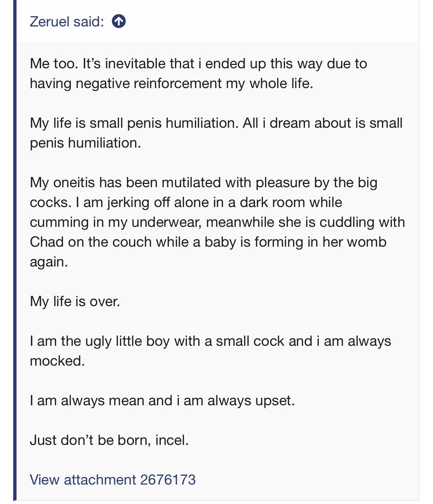Click the word 'Zeruel' in the quote header
Screen dimensions: 433x504
[x=50, y=21]
